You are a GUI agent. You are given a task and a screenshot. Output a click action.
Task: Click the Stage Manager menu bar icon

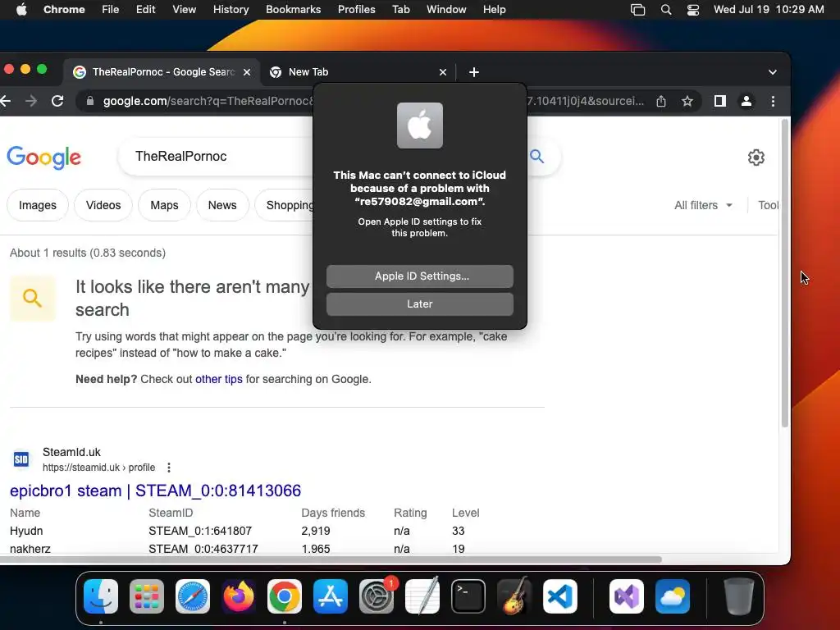pyautogui.click(x=637, y=10)
